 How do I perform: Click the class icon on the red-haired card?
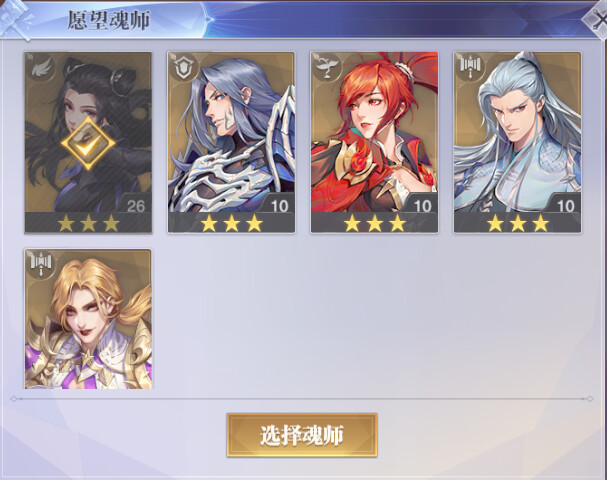(x=327, y=69)
